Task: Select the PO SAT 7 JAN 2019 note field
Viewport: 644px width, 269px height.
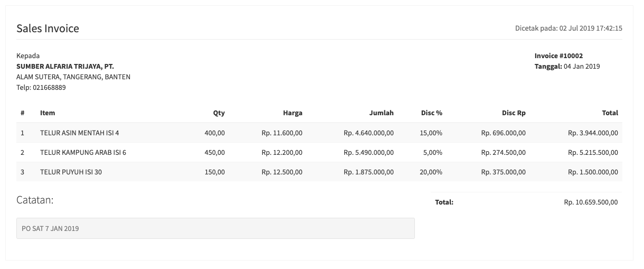Action: click(x=215, y=228)
